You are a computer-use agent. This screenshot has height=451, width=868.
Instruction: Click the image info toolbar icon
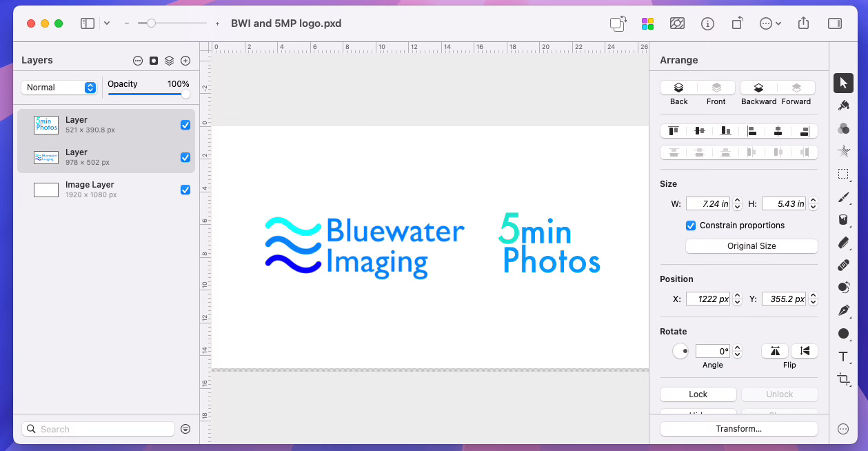tap(707, 23)
